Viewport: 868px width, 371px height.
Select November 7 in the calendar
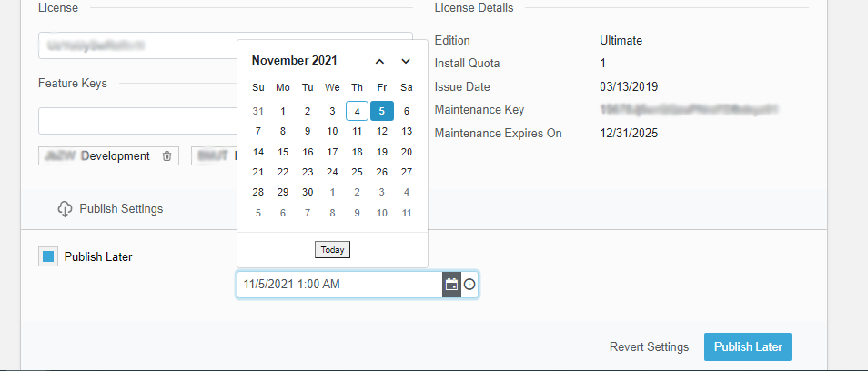tap(258, 132)
